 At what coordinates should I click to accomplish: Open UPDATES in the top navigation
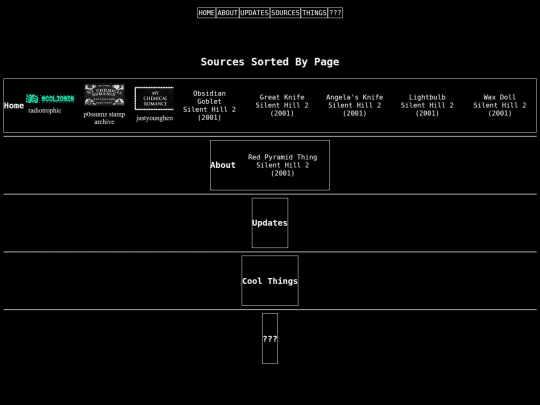pos(255,13)
